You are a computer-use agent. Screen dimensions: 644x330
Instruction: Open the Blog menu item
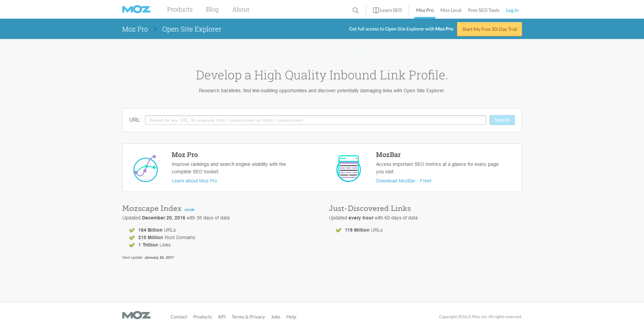(x=212, y=9)
